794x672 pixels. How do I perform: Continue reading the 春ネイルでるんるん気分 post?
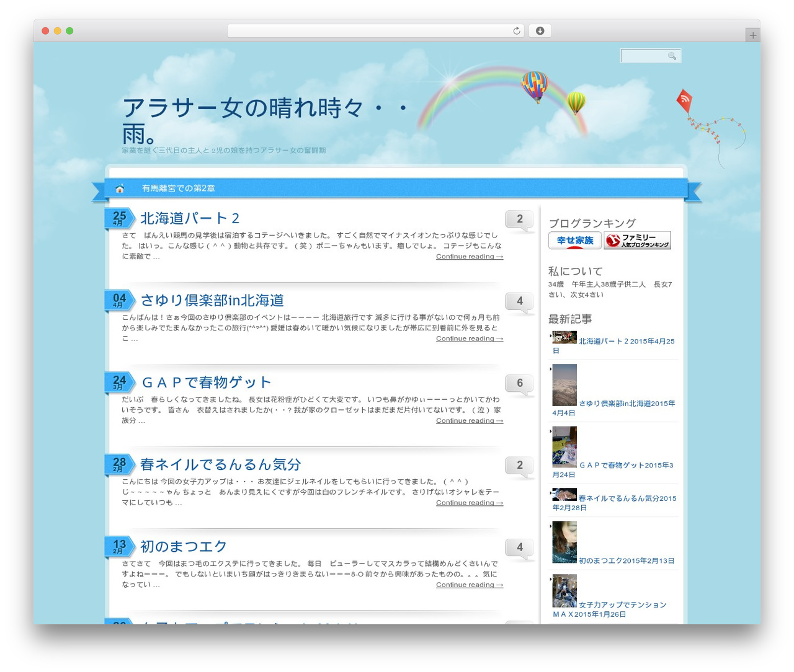(x=470, y=503)
